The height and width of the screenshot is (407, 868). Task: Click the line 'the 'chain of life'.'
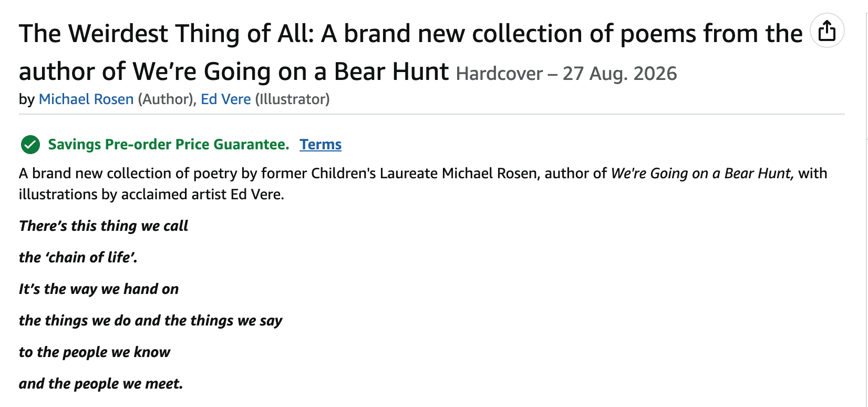click(78, 258)
